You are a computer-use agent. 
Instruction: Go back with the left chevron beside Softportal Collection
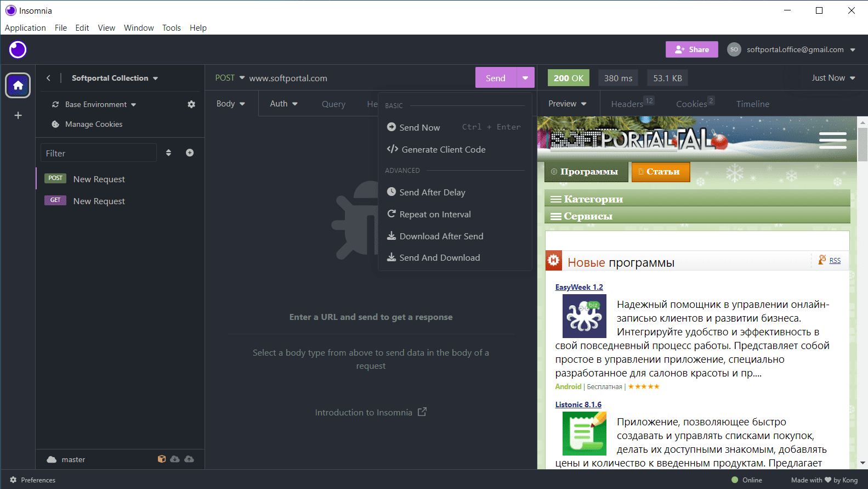tap(48, 78)
